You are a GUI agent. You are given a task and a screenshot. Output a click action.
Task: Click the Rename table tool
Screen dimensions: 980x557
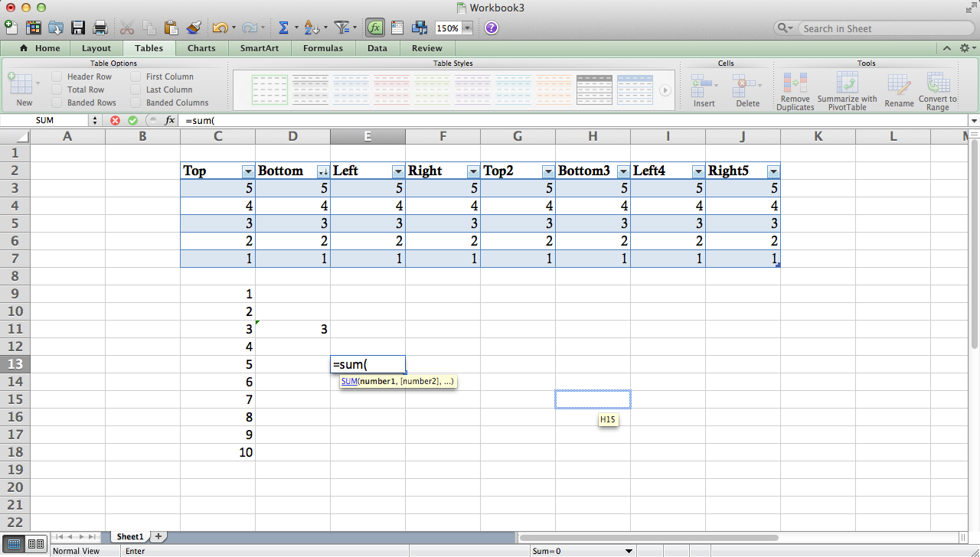pyautogui.click(x=899, y=88)
